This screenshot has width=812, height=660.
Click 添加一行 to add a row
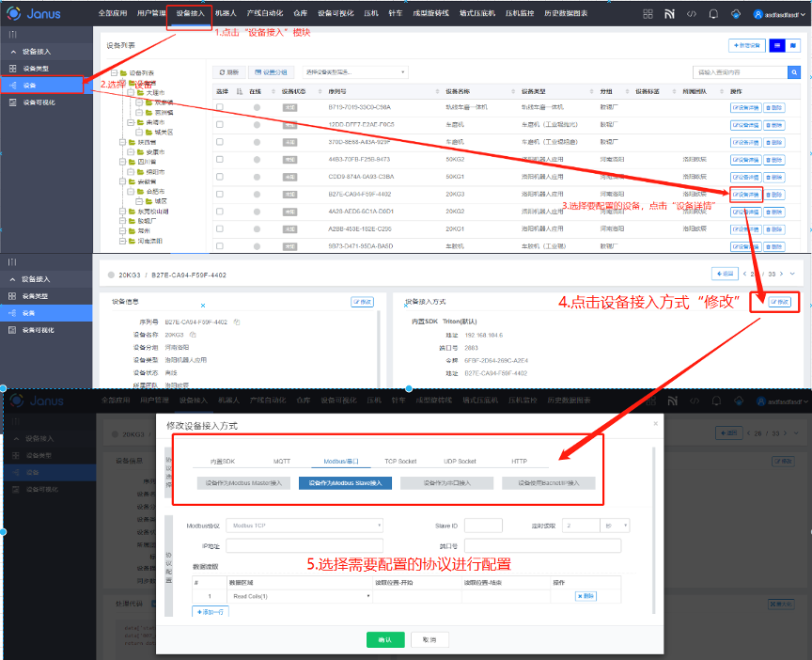(x=211, y=612)
